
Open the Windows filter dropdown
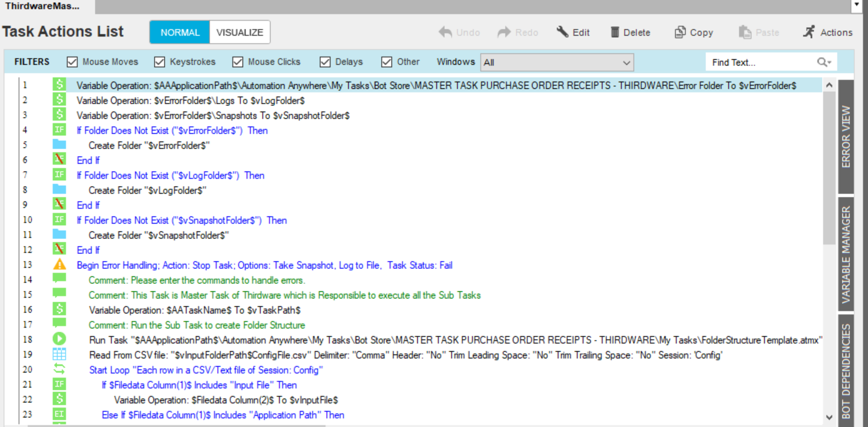click(x=557, y=63)
